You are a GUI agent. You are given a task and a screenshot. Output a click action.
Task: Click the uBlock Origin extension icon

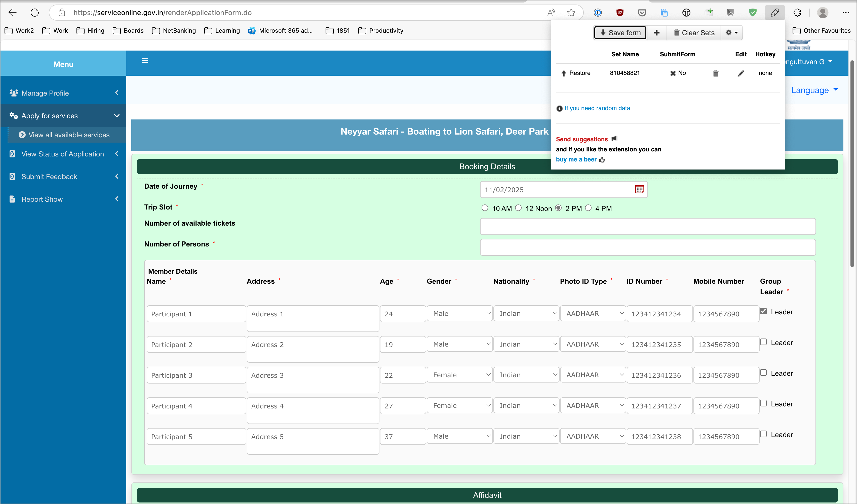point(620,13)
